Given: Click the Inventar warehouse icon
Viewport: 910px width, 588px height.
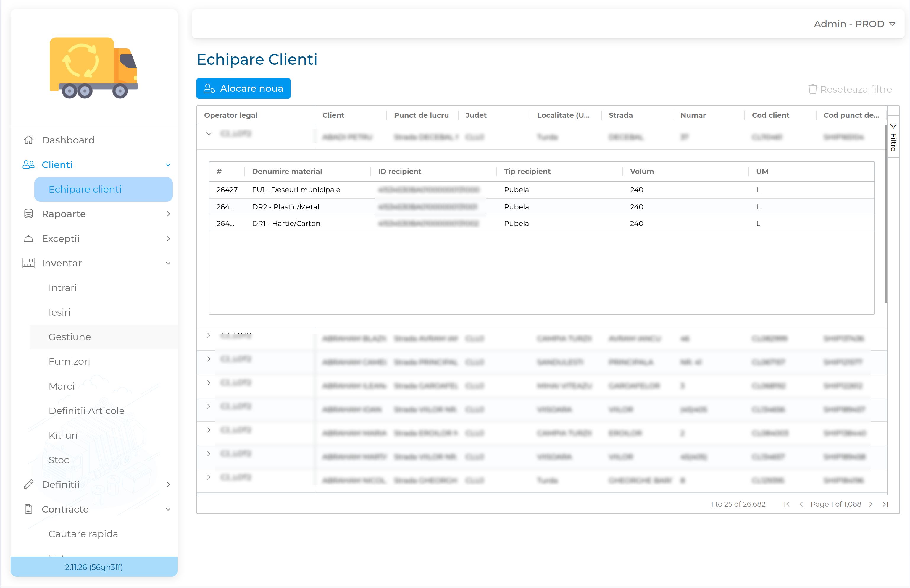Looking at the screenshot, I should click(x=29, y=263).
